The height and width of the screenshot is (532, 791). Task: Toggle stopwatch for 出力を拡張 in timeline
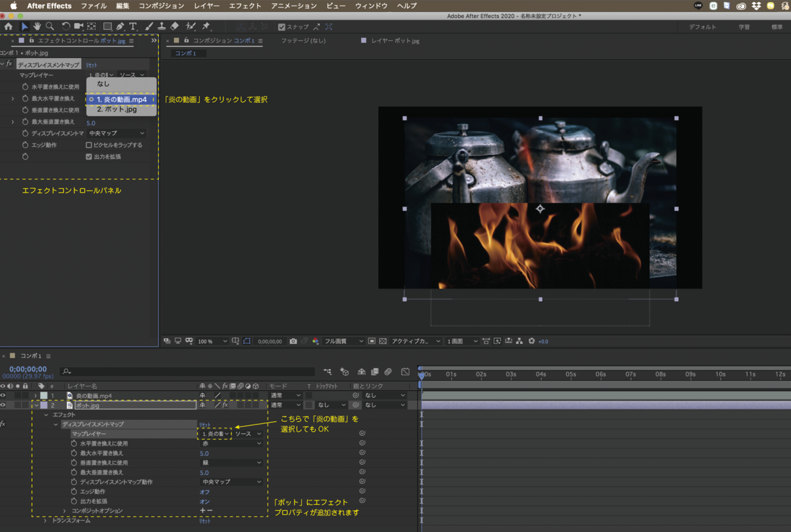tap(74, 501)
